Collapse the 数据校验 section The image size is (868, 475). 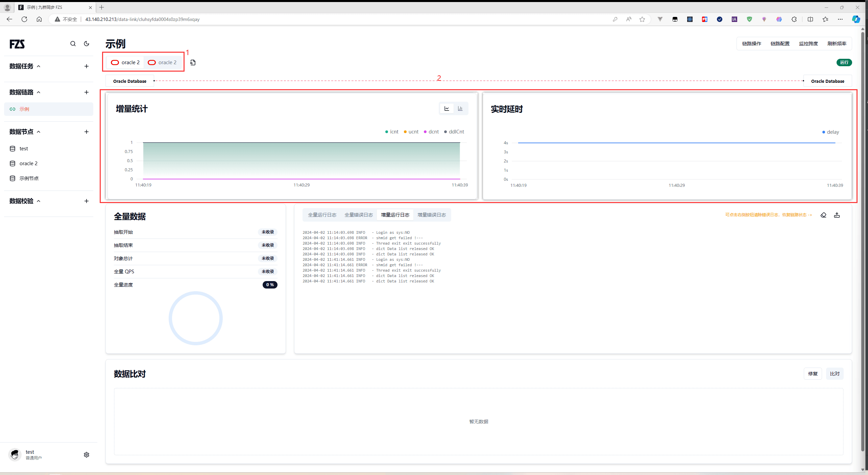pyautogui.click(x=39, y=201)
